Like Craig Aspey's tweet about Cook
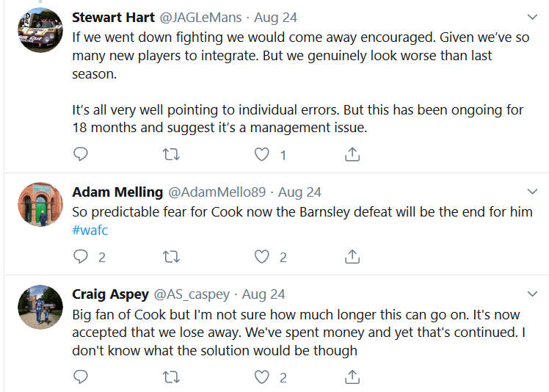 262,377
